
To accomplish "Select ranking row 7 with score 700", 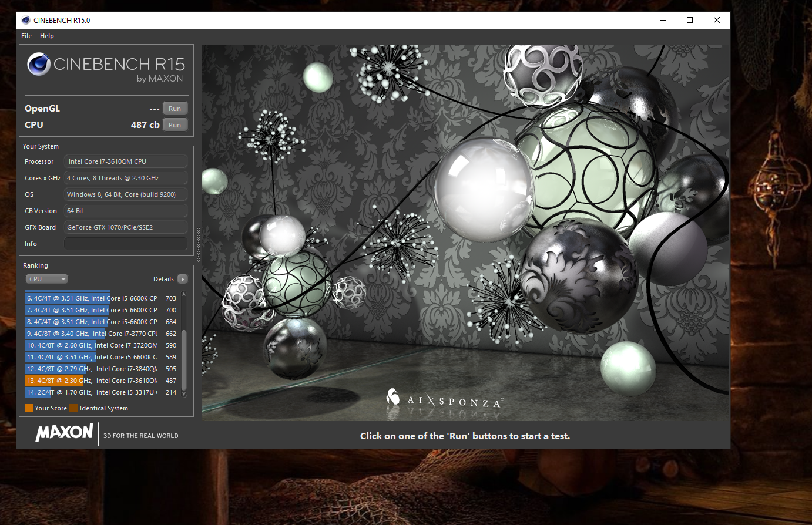I will [x=102, y=310].
